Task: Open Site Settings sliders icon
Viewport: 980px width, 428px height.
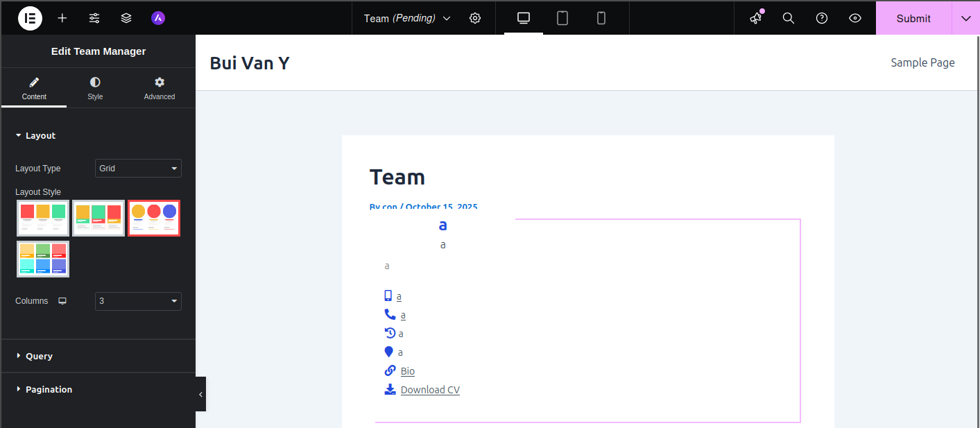Action: click(x=94, y=18)
